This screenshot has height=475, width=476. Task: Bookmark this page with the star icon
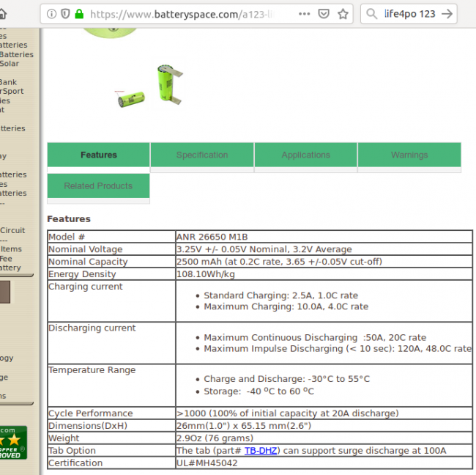[x=343, y=14]
